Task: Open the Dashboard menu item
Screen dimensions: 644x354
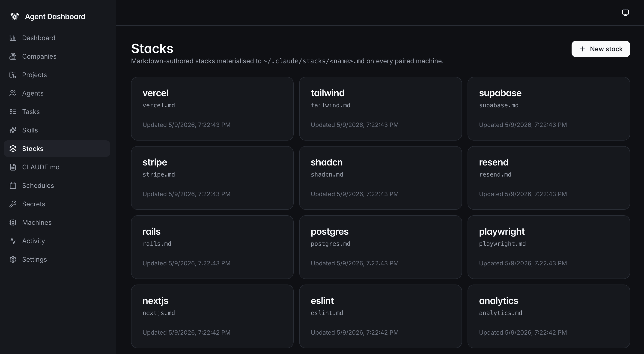Action: [x=57, y=38]
